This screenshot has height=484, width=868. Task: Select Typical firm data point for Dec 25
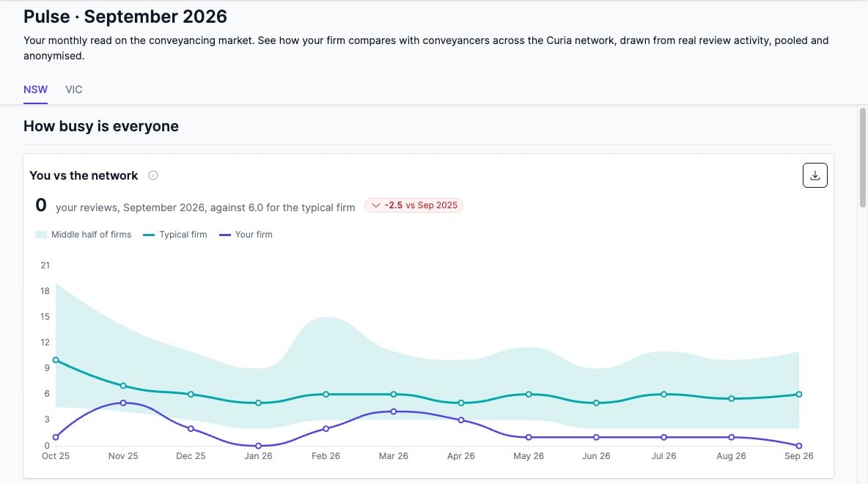click(x=191, y=395)
